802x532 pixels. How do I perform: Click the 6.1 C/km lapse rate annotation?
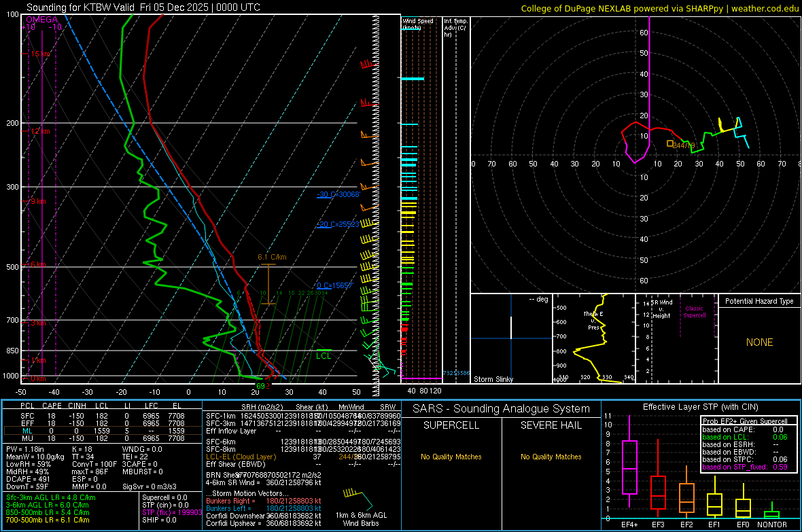(x=272, y=258)
